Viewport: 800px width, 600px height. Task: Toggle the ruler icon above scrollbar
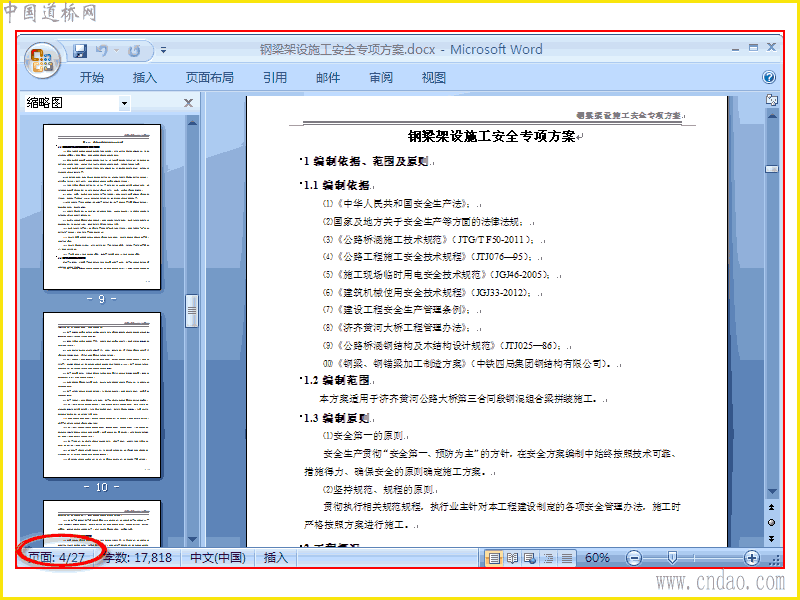[x=772, y=100]
